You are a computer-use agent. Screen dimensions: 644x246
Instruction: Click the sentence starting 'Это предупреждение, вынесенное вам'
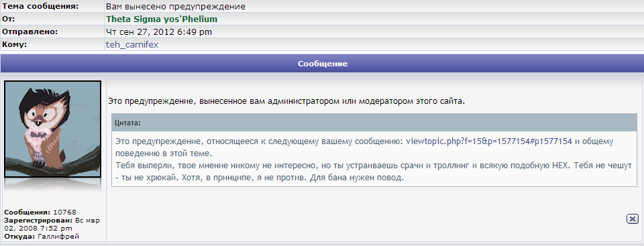pyautogui.click(x=286, y=101)
